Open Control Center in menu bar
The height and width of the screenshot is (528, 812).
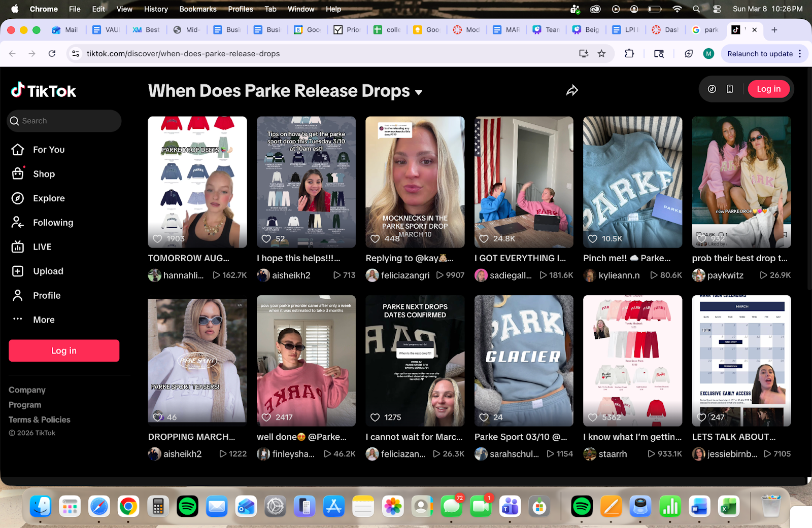717,9
